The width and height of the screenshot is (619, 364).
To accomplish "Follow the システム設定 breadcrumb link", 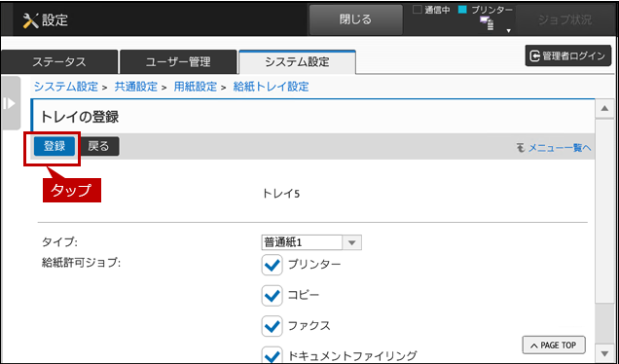I will coord(65,87).
